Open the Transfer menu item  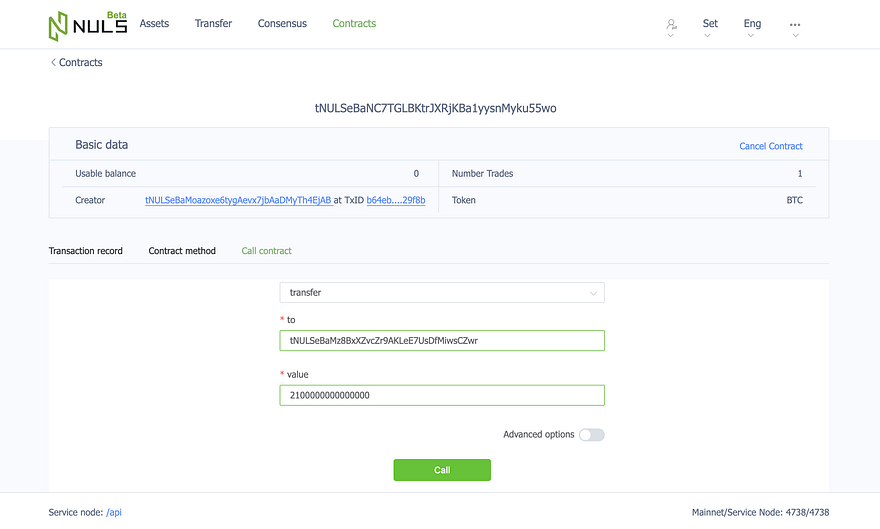pyautogui.click(x=213, y=24)
